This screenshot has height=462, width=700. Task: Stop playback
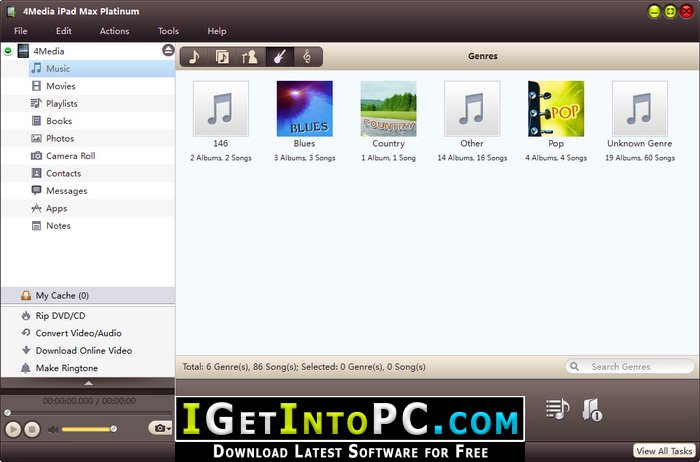pyautogui.click(x=32, y=429)
